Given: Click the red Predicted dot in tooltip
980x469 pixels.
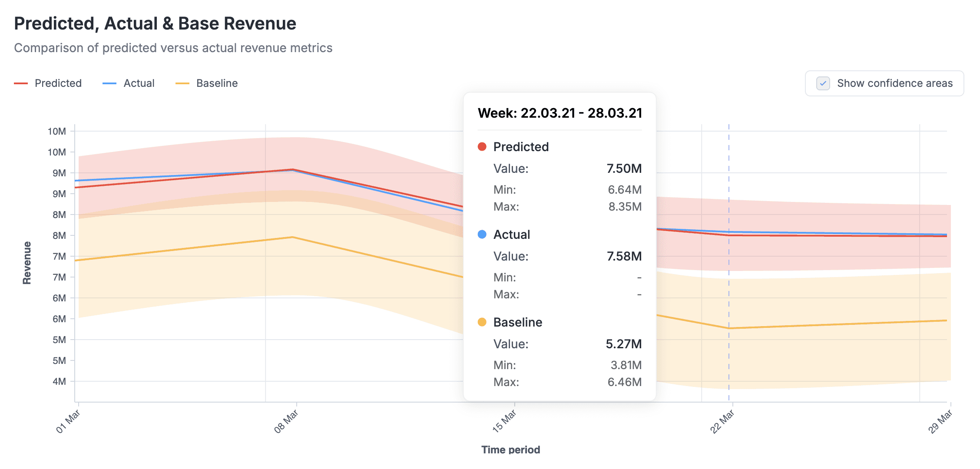Looking at the screenshot, I should tap(482, 147).
